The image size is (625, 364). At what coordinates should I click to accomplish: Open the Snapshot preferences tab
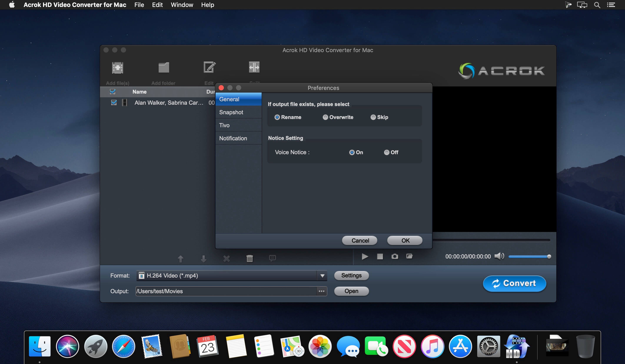231,112
